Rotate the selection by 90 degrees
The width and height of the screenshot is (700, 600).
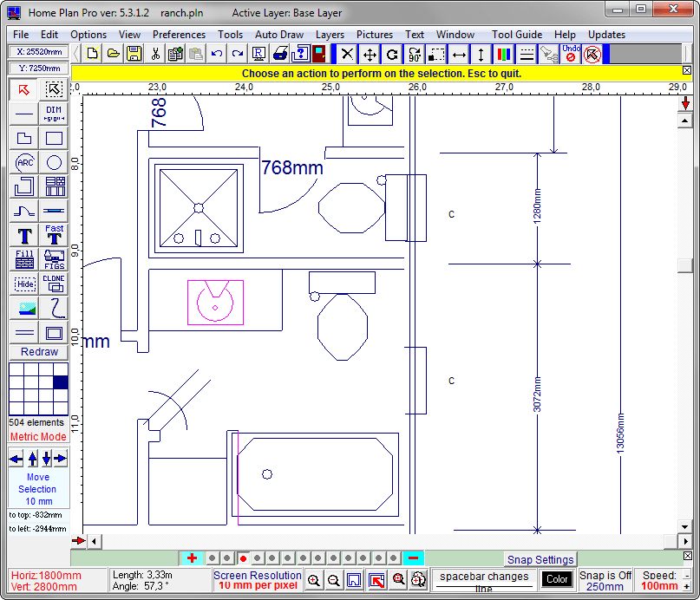415,55
